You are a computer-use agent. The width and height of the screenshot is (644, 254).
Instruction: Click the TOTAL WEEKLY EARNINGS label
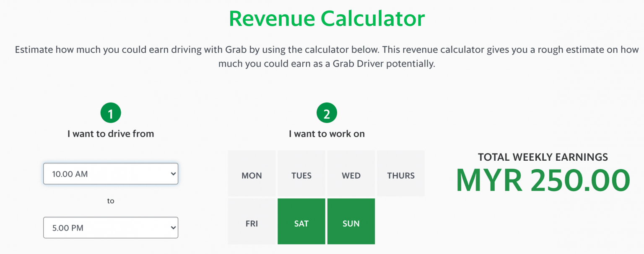543,157
